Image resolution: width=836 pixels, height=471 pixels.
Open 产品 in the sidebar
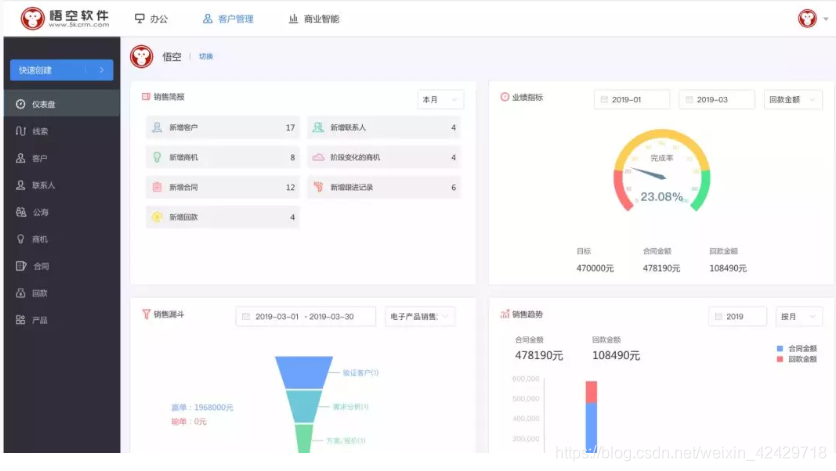(62, 320)
